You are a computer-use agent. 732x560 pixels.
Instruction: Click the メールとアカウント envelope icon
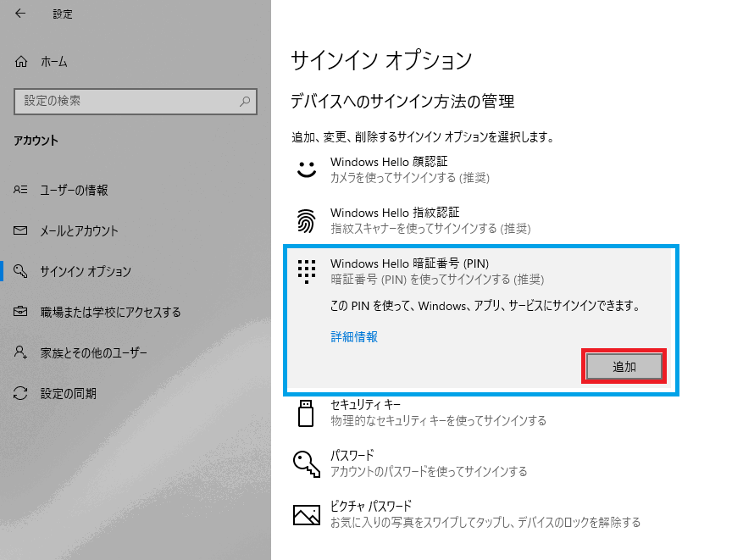tap(20, 230)
